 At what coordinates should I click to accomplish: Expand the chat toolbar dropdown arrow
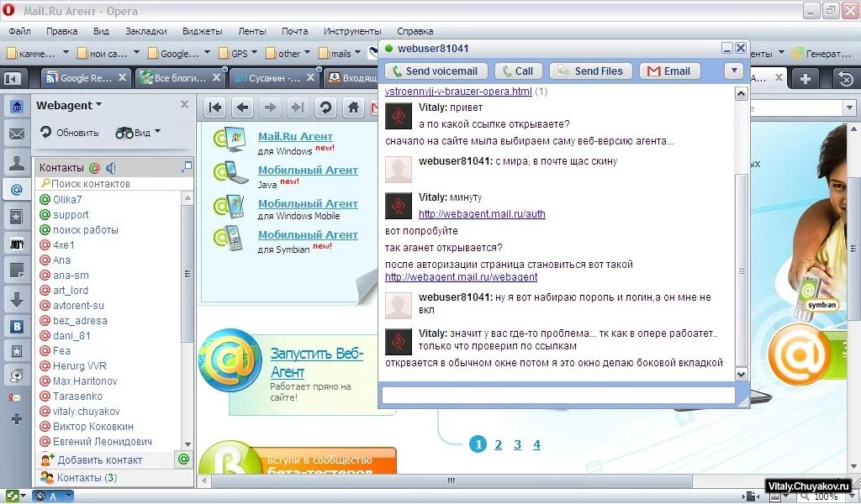(x=733, y=71)
